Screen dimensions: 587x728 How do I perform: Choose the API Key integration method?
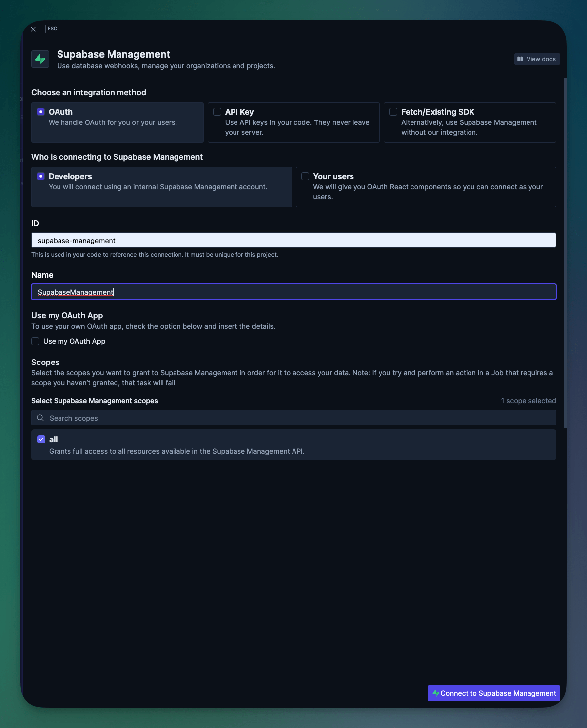tap(293, 122)
